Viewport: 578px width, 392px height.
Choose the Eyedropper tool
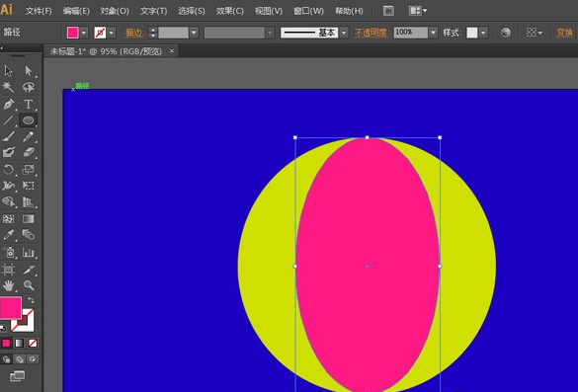tap(9, 235)
